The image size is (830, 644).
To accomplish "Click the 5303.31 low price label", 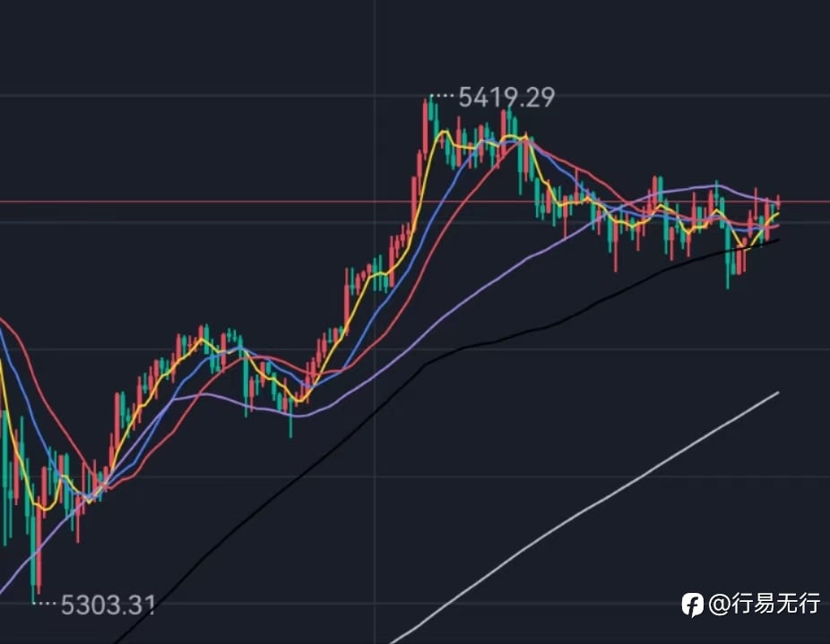I will [x=108, y=605].
